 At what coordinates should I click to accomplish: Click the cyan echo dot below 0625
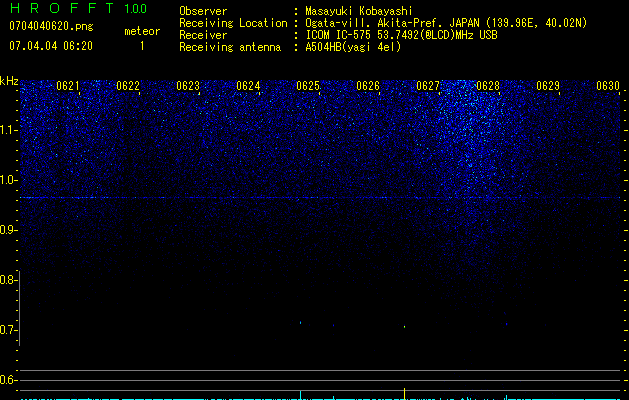coord(300,322)
